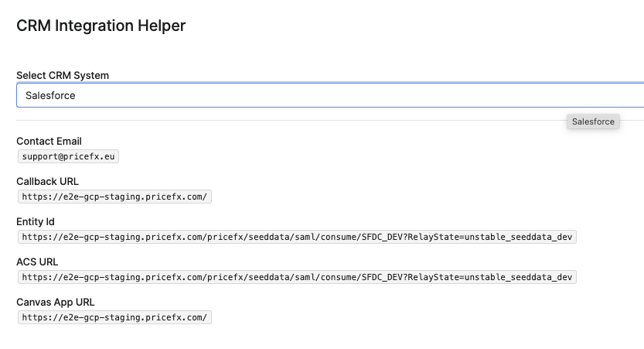
Task: Click the Entity Id label
Action: [36, 222]
